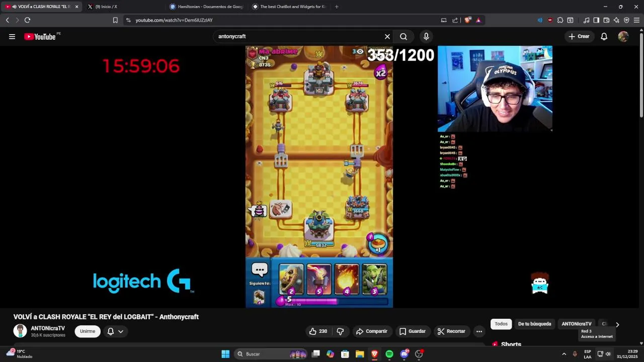Image resolution: width=644 pixels, height=362 pixels.
Task: Click the video player Clash Royale stream
Action: pyautogui.click(x=319, y=176)
